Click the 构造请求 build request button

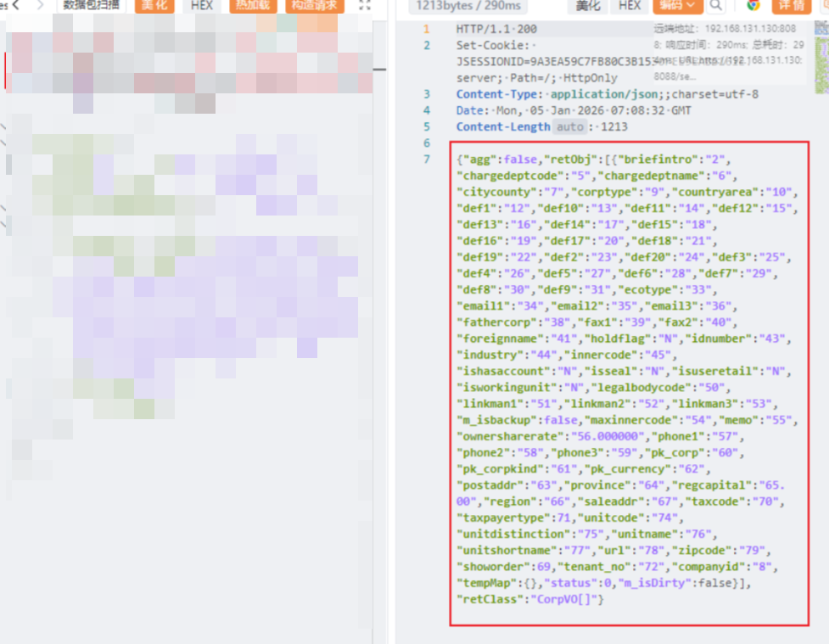click(314, 5)
